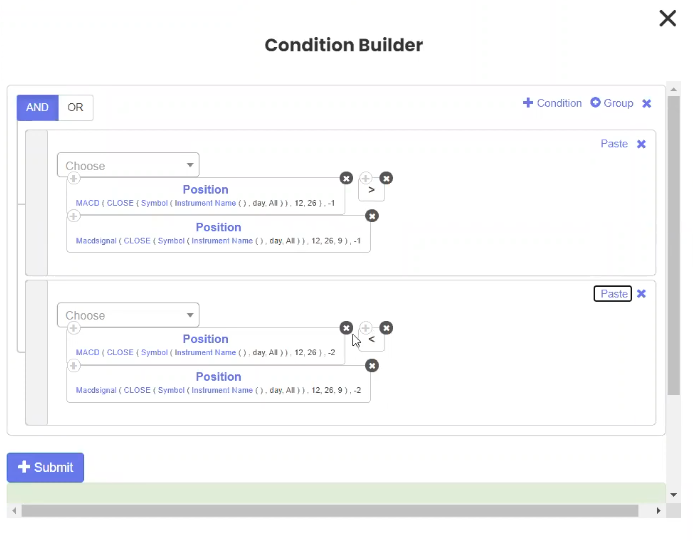This screenshot has height=541, width=693.
Task: Click the less-than operator in second condition
Action: point(371,340)
